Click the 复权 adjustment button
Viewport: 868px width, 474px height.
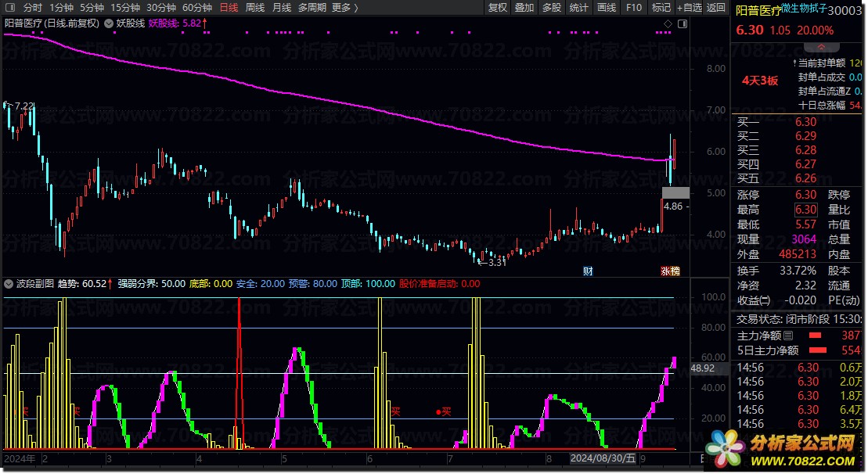click(498, 8)
